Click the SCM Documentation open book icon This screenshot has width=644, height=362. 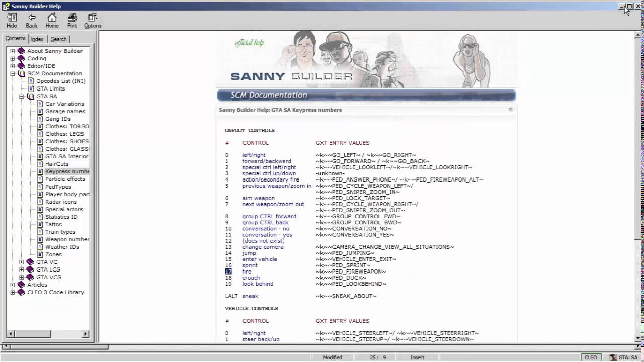(21, 73)
